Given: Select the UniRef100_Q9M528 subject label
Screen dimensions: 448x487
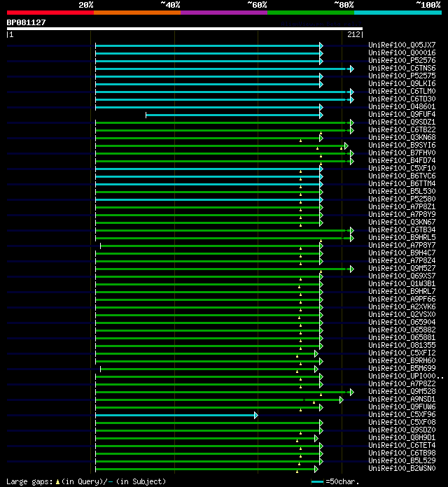Looking at the screenshot, I should coord(402,391).
